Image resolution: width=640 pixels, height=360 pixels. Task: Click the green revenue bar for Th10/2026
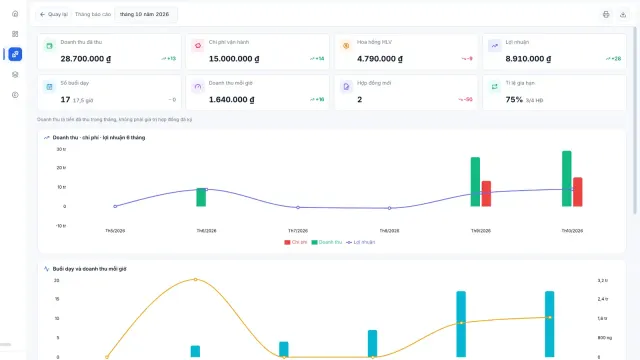click(567, 179)
